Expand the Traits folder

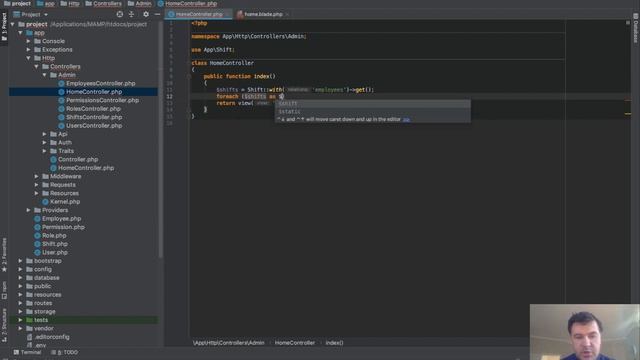coord(44,151)
